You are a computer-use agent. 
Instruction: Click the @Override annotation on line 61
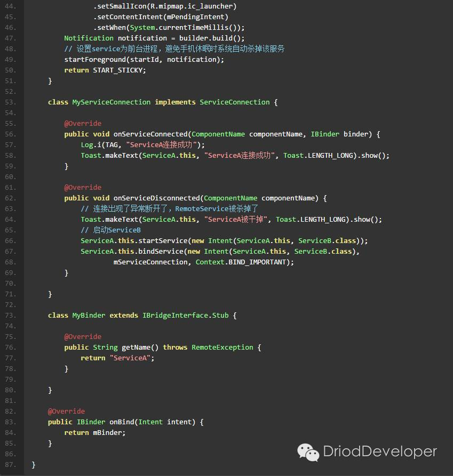click(x=83, y=187)
